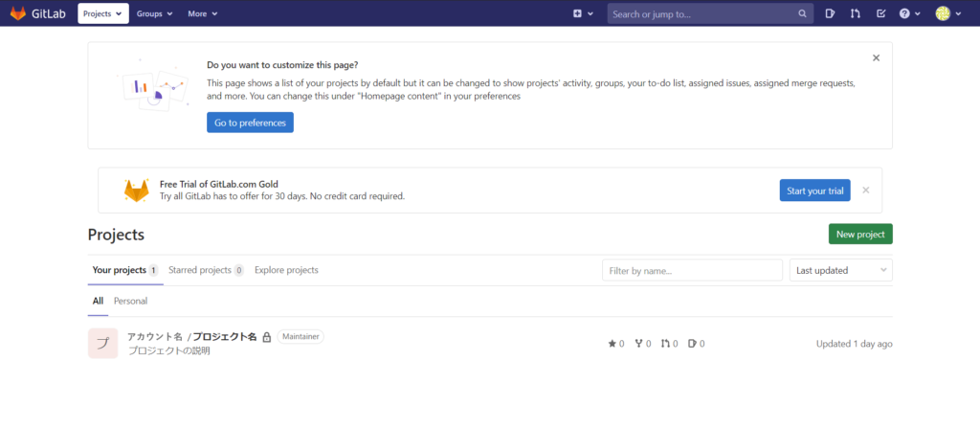Click the GitLab Gold fox illustration
The height and width of the screenshot is (428, 980).
pyautogui.click(x=136, y=191)
